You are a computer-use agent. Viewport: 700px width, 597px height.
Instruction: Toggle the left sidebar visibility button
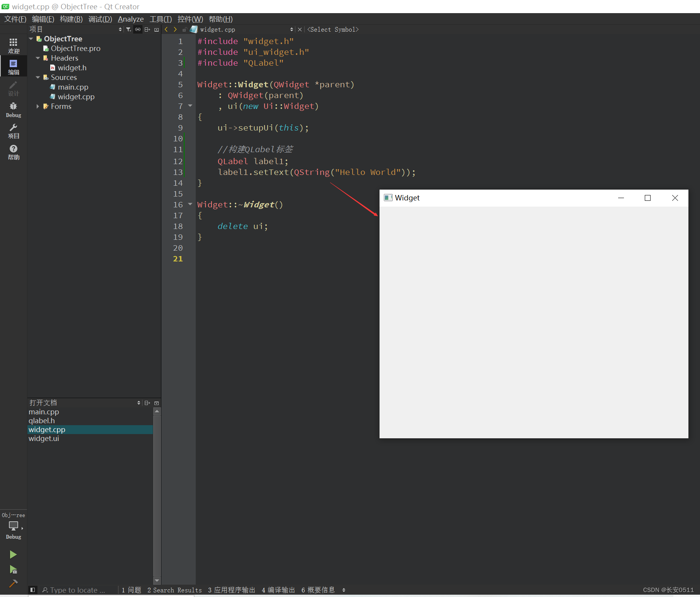tap(33, 590)
